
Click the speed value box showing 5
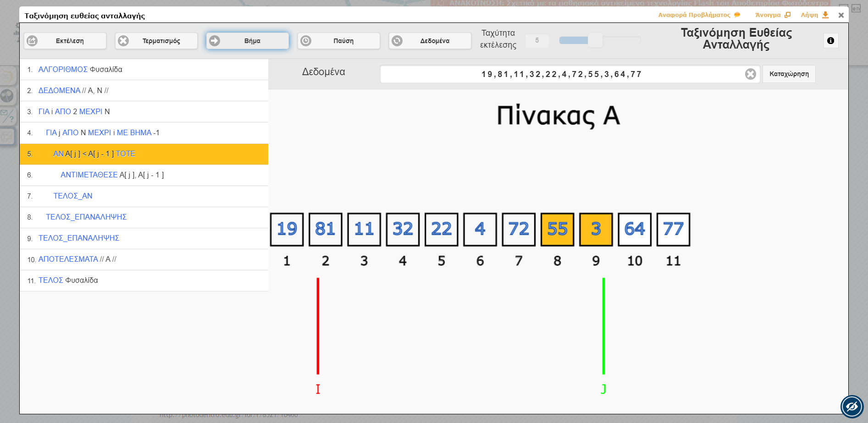[537, 41]
